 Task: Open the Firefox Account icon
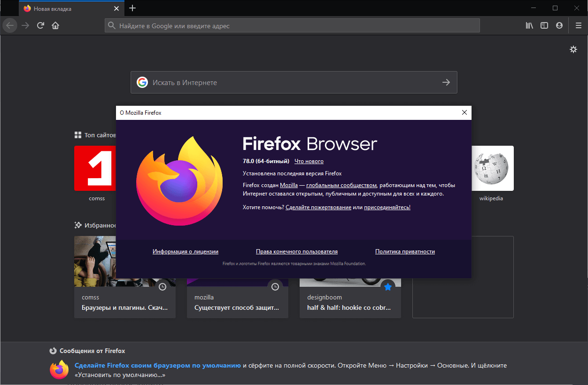(x=559, y=25)
